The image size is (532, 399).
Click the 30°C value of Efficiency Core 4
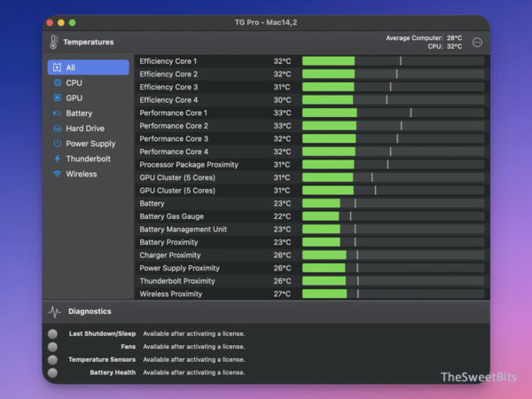coord(282,99)
